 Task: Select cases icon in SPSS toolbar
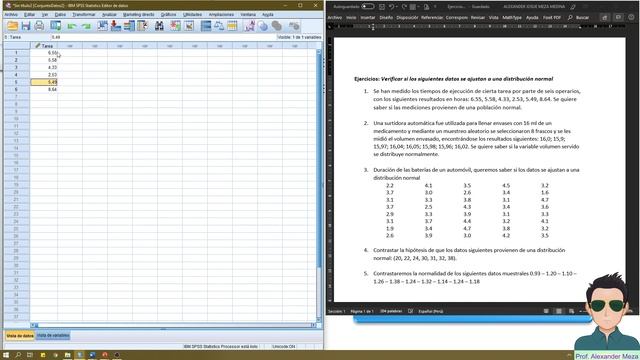[x=232, y=26]
